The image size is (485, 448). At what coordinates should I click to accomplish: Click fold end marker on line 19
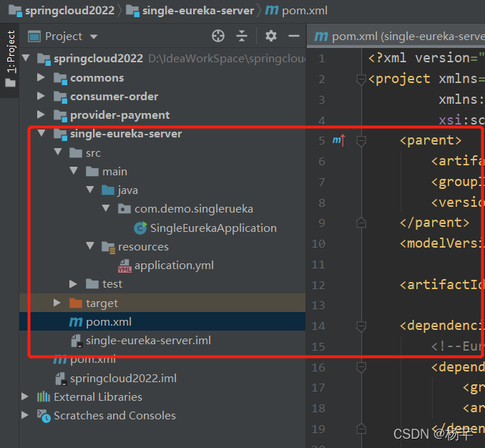(x=361, y=429)
